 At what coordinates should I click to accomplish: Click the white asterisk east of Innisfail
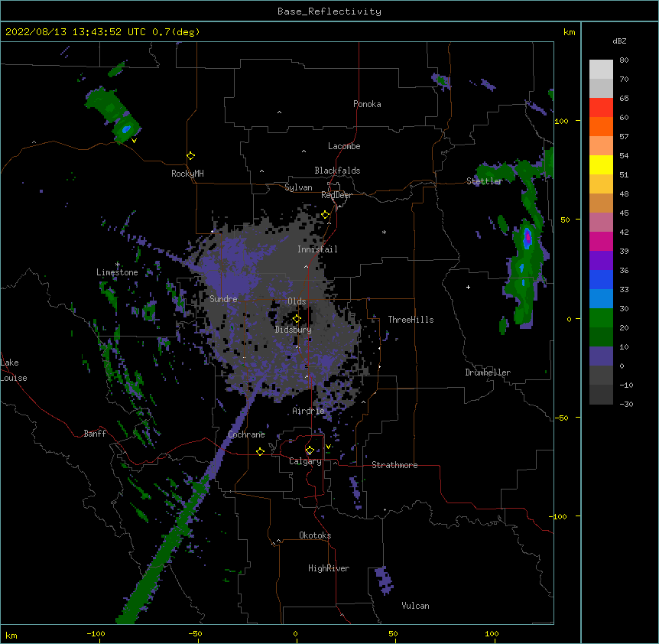pos(384,232)
